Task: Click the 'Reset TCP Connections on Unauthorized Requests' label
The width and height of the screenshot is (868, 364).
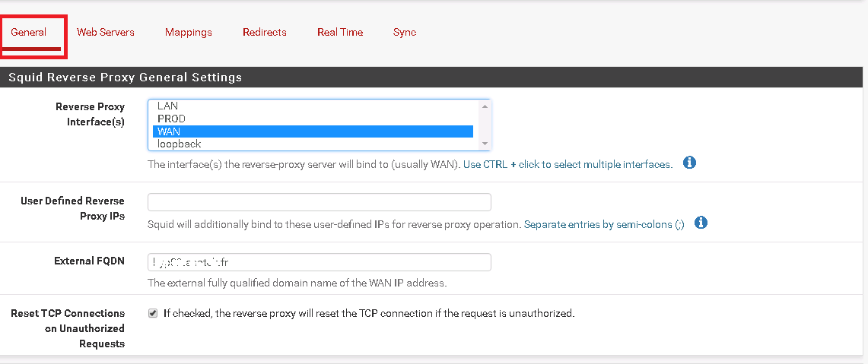Action: pos(68,328)
